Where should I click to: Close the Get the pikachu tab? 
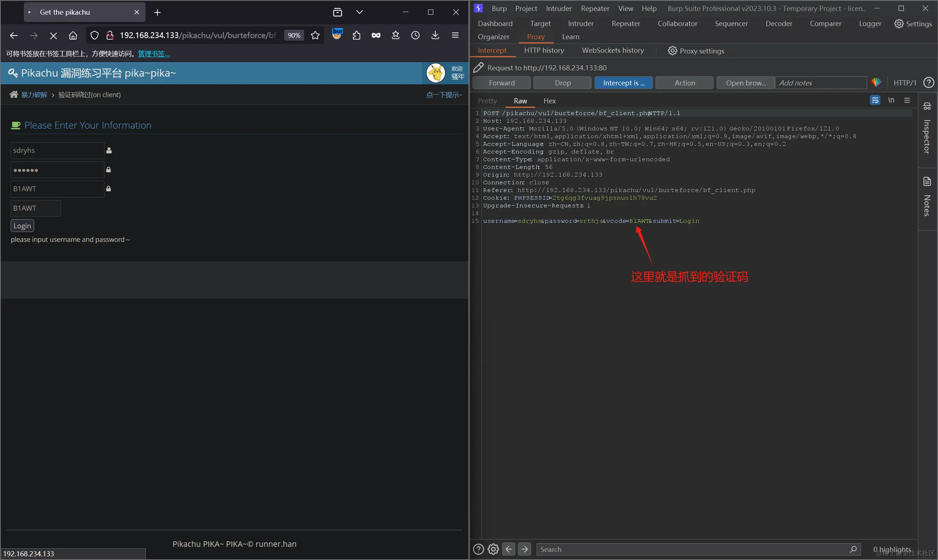point(137,12)
